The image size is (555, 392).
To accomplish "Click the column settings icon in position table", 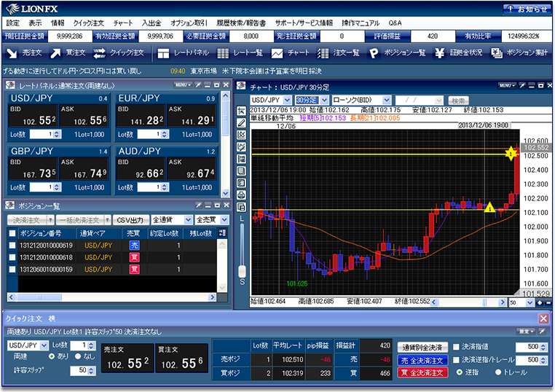I will tap(222, 233).
